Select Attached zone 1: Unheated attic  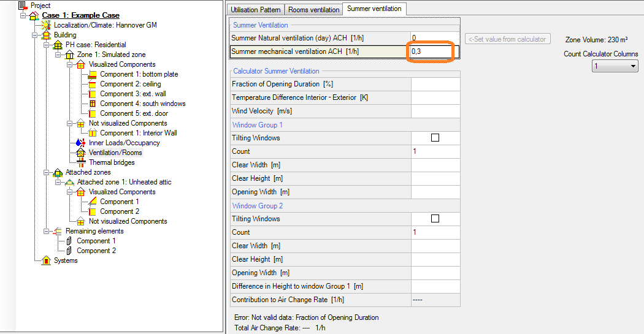[124, 182]
